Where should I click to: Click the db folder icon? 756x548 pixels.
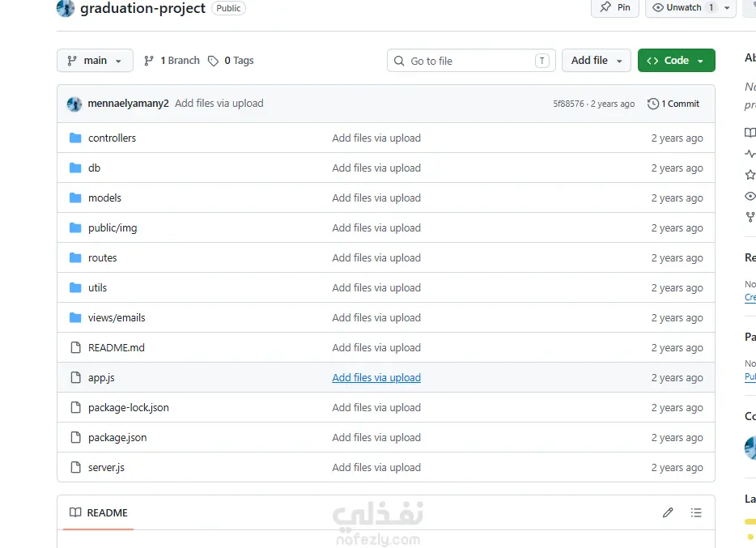tap(75, 168)
